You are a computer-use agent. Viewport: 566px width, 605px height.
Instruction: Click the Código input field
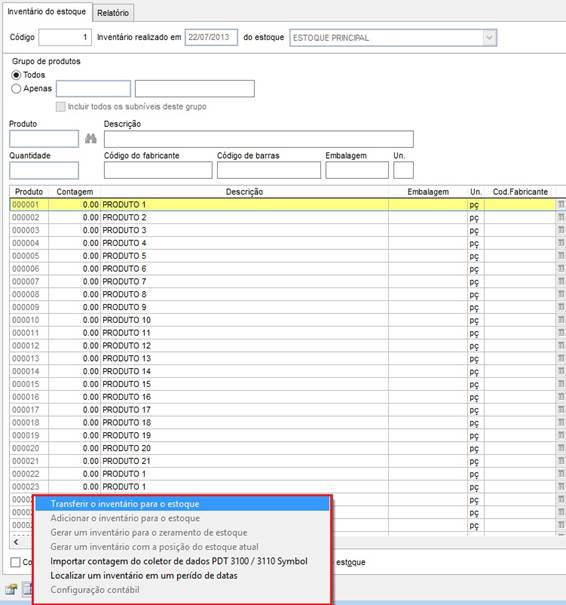[x=65, y=37]
